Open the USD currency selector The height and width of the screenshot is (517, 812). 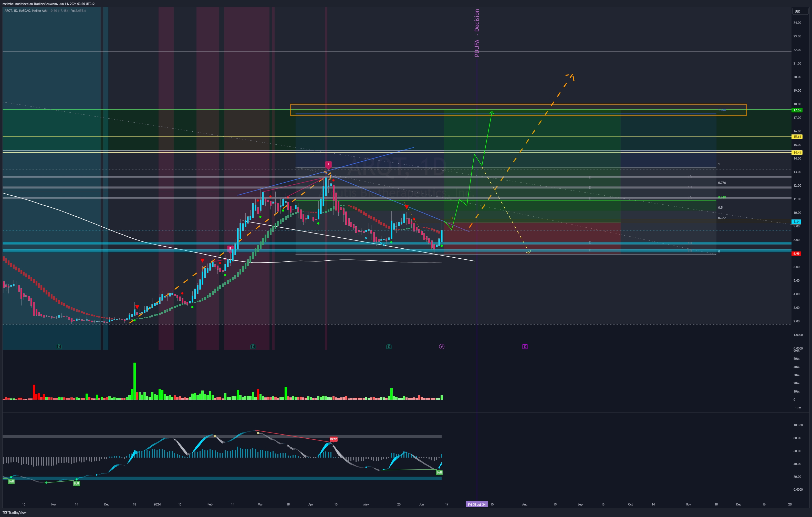coord(800,11)
